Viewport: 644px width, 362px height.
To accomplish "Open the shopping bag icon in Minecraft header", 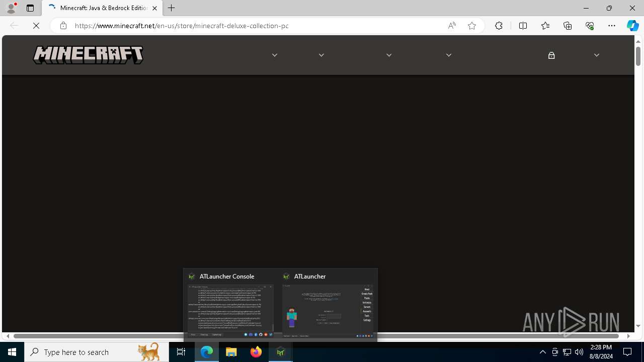I will 551,55.
